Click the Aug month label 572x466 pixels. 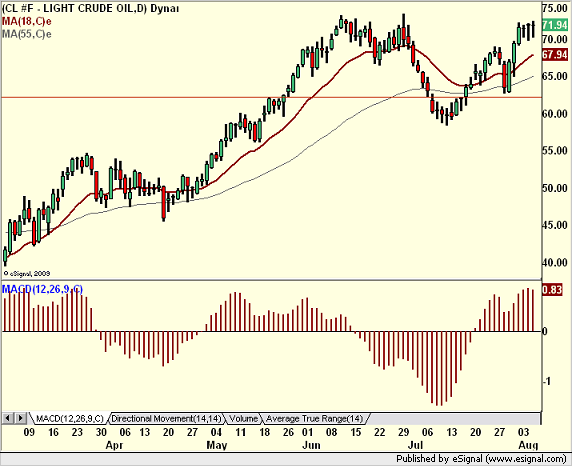[x=528, y=446]
